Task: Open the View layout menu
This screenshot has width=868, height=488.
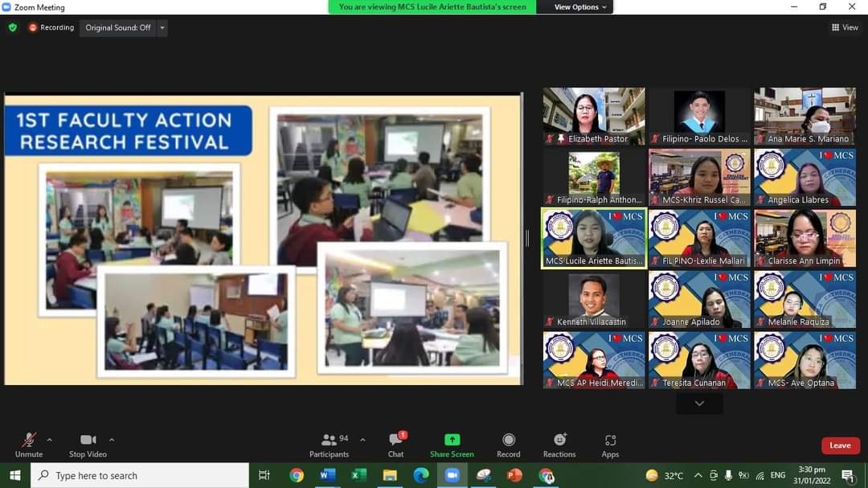Action: pyautogui.click(x=845, y=27)
